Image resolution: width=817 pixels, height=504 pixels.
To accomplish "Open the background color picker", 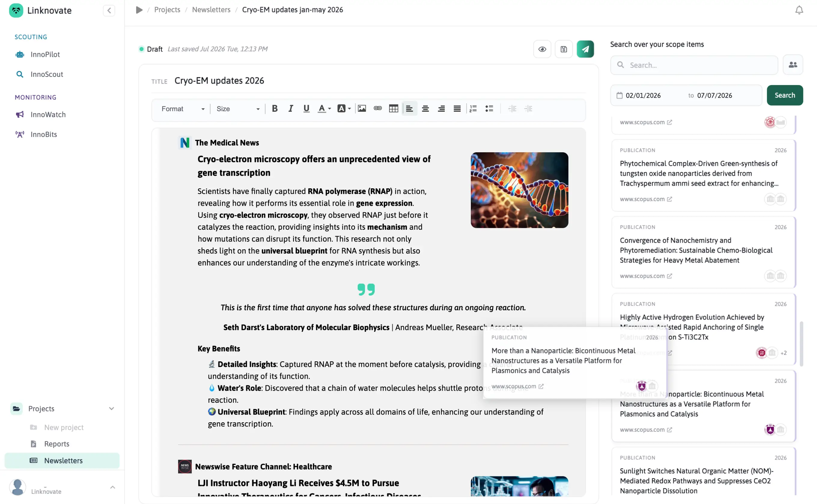I will tap(344, 109).
